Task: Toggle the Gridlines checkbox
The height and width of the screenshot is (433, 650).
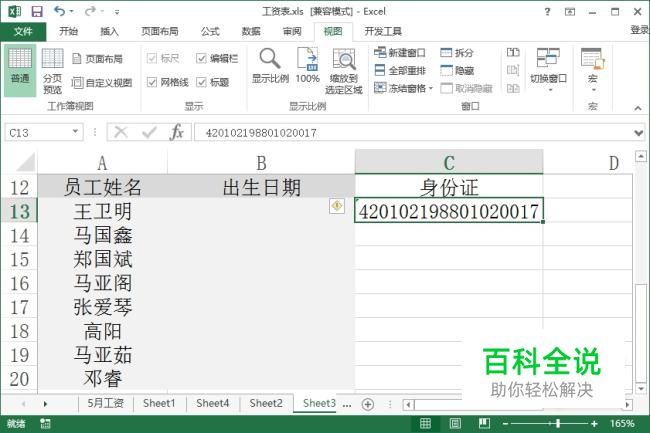Action: pyautogui.click(x=152, y=82)
